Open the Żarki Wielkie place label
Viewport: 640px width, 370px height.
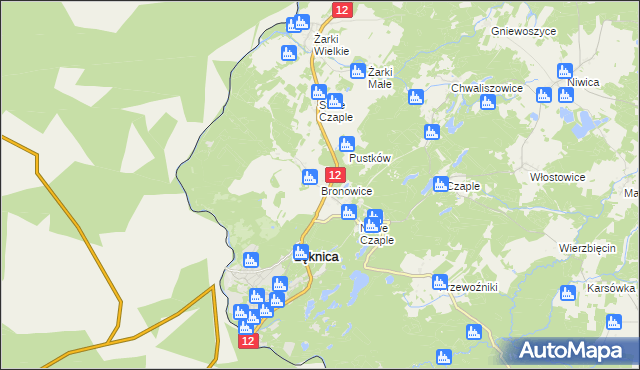(331, 45)
